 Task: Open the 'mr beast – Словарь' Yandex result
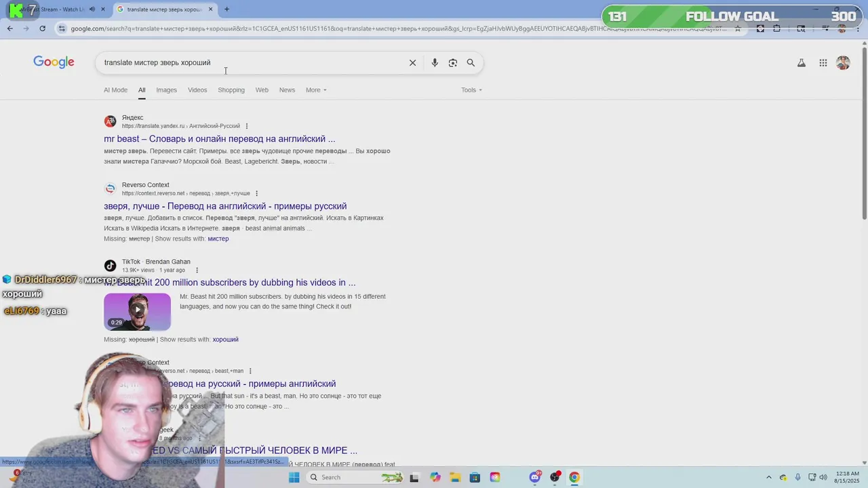[219, 139]
